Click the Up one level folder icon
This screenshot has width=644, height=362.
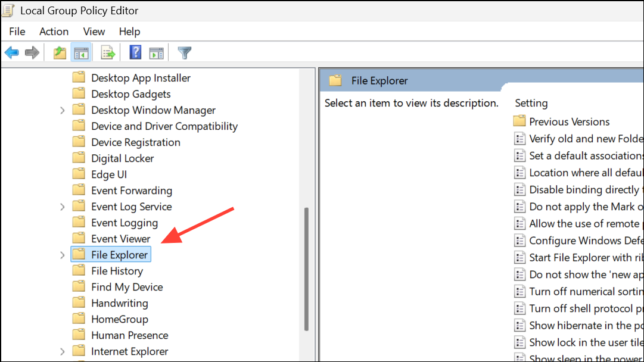click(60, 52)
